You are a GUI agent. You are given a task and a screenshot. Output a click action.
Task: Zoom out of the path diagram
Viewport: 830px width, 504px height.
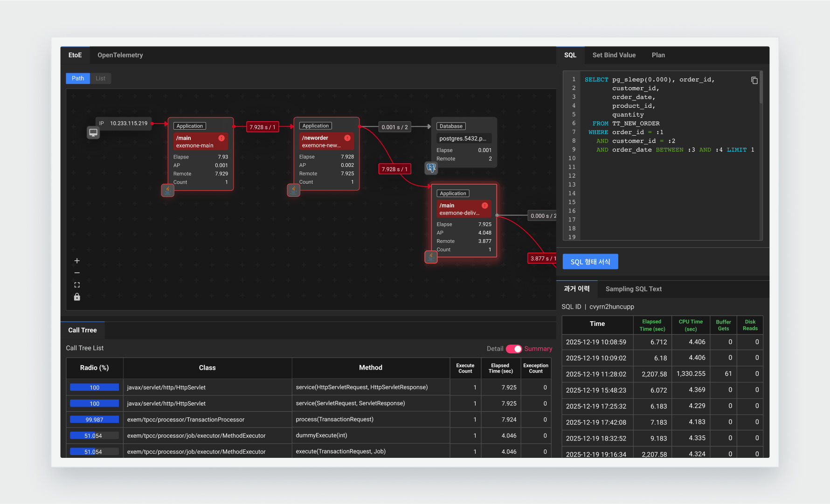point(77,273)
